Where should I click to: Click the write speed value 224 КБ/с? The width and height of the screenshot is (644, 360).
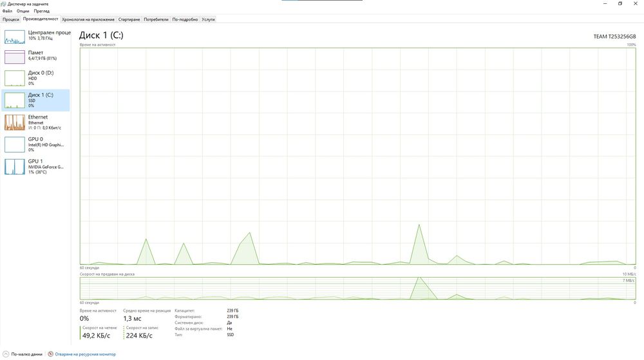click(139, 336)
